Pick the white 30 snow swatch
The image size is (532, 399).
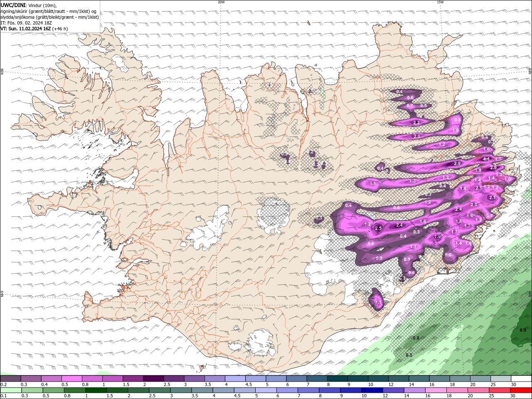pos(521,379)
